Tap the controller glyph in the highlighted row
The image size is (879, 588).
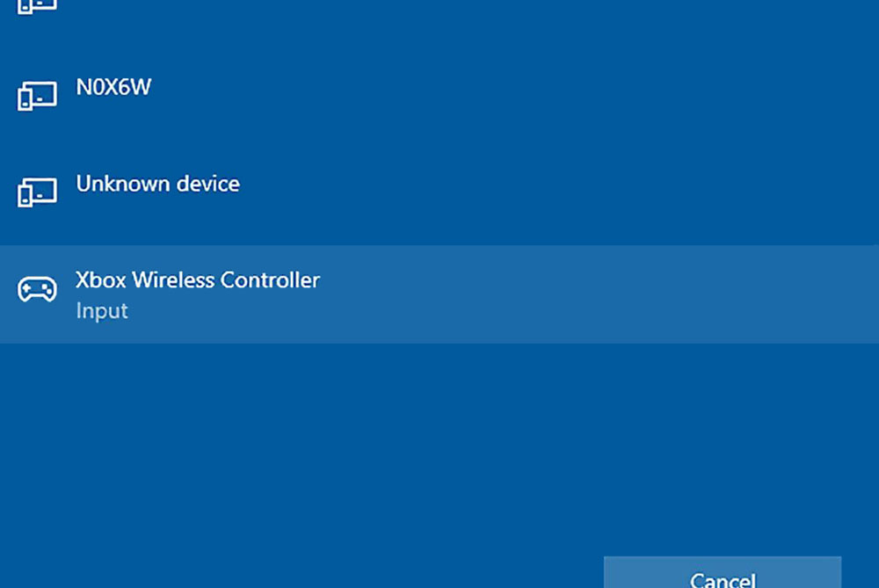coord(37,289)
